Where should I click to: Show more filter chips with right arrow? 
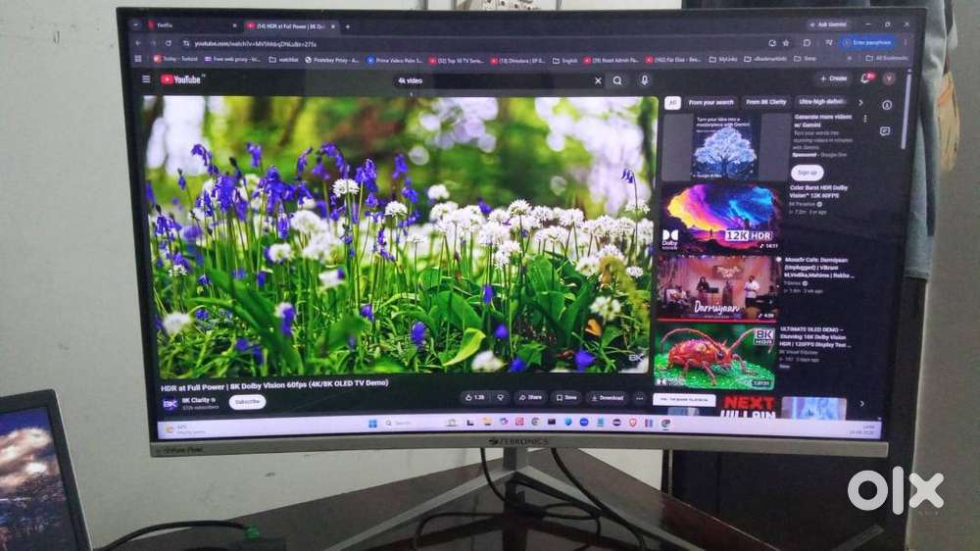tap(860, 102)
